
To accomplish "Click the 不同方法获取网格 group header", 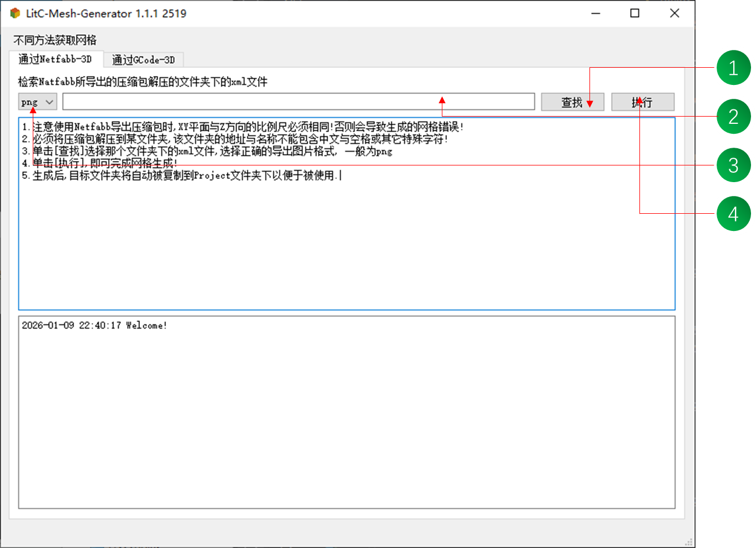I will tap(53, 40).
